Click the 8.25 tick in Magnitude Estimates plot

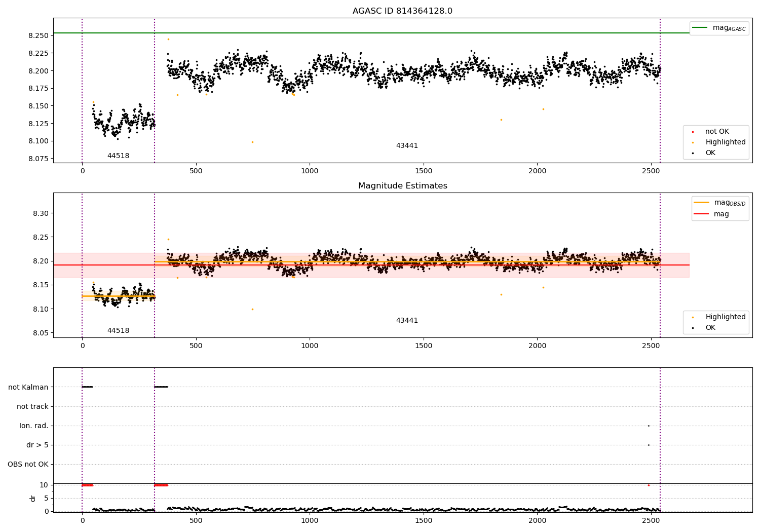pyautogui.click(x=41, y=238)
